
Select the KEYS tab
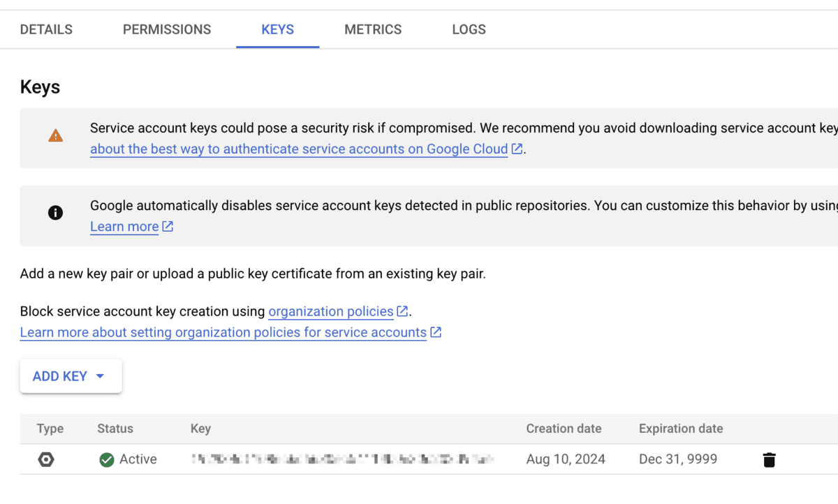coord(277,29)
